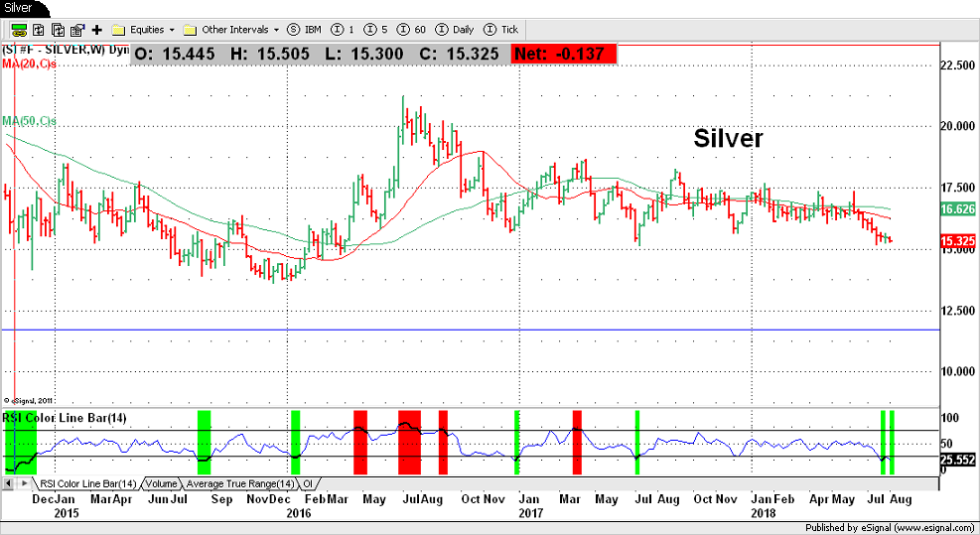The image size is (980, 535).
Task: Click the green symbol link icon
Action: (19, 30)
